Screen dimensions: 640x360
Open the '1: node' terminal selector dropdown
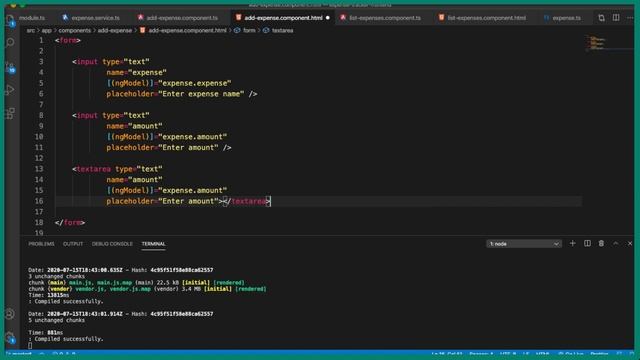(524, 244)
